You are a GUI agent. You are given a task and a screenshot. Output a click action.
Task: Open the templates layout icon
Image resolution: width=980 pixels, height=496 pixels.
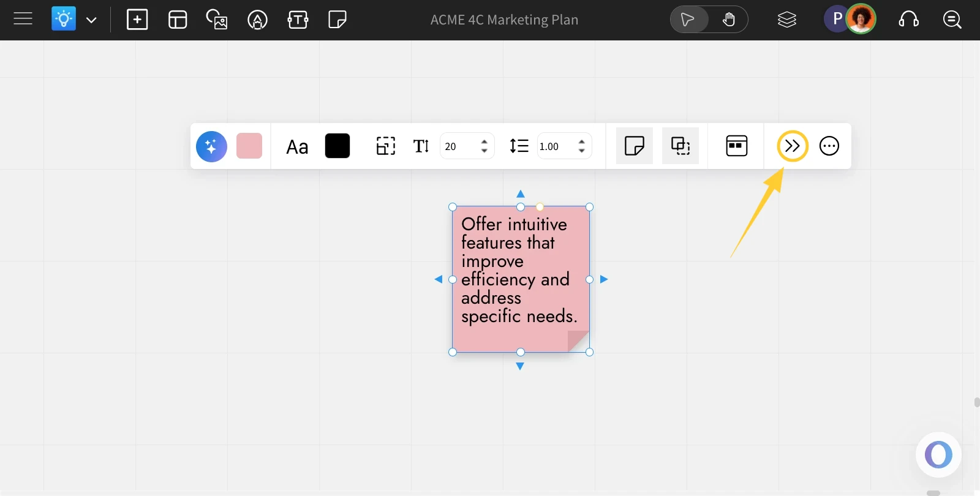pos(178,20)
